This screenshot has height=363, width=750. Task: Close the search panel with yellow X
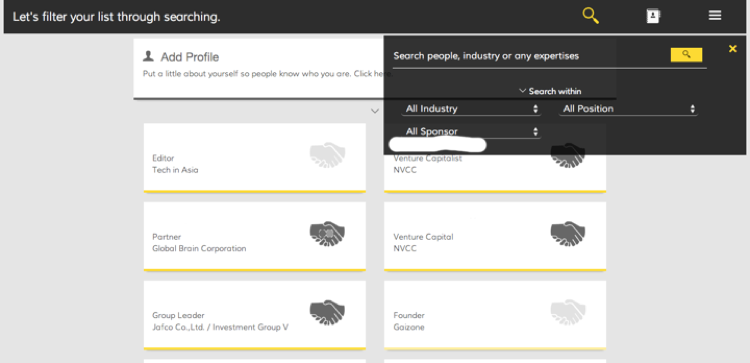click(x=732, y=49)
